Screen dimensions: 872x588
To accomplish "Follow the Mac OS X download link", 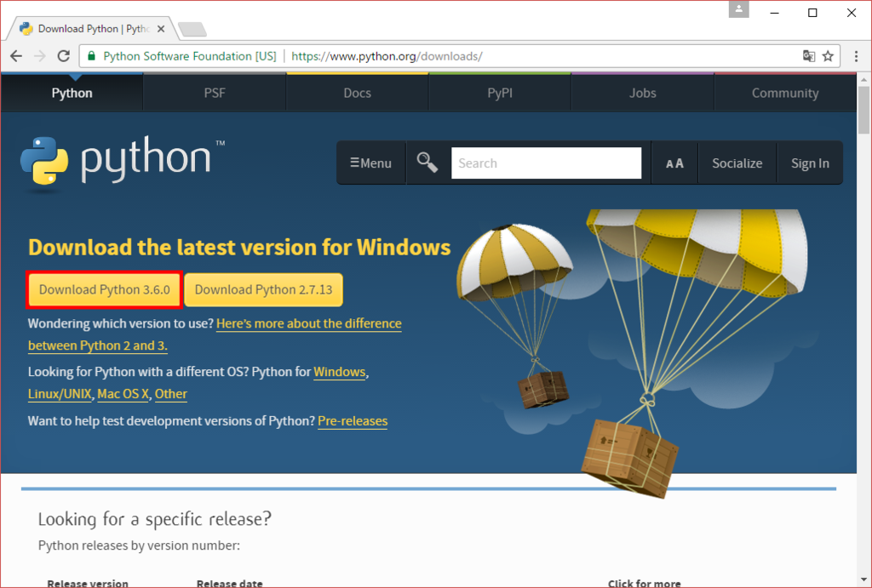I will click(x=123, y=394).
